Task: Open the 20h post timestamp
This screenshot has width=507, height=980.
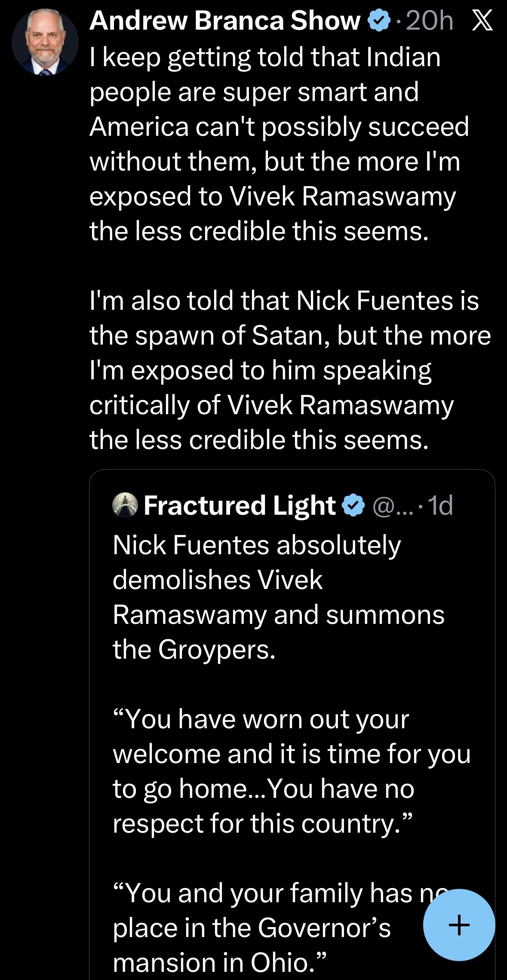Action: click(x=429, y=21)
